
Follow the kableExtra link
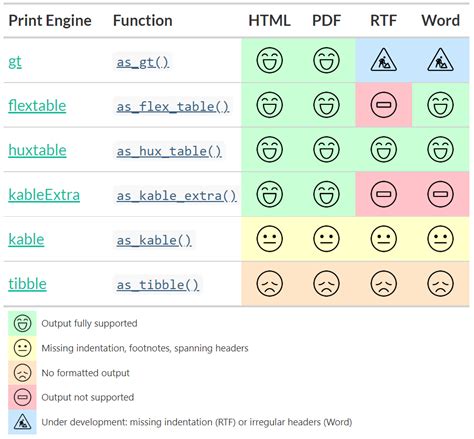[x=44, y=195]
